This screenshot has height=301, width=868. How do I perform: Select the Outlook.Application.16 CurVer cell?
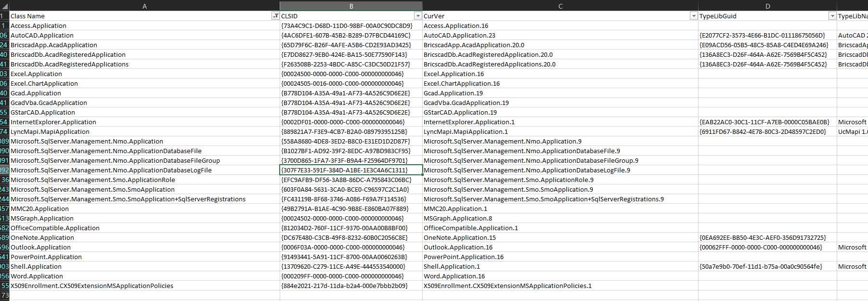point(560,247)
